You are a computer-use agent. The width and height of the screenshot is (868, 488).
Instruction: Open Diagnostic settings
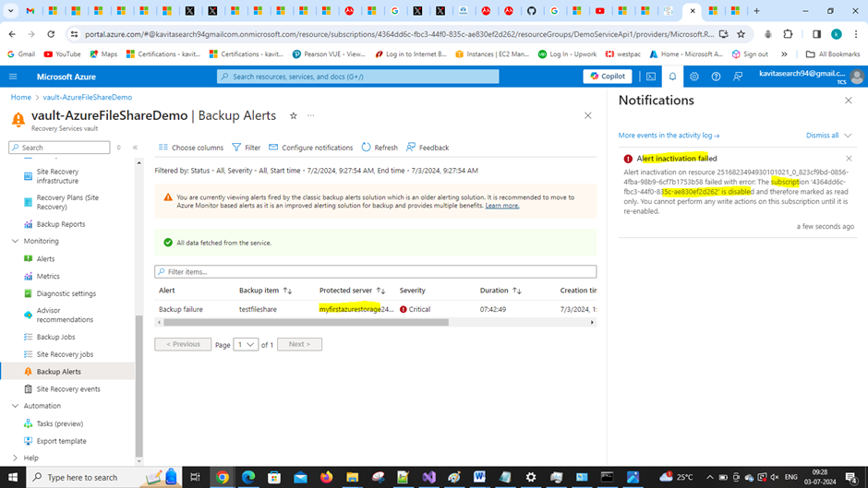[66, 293]
